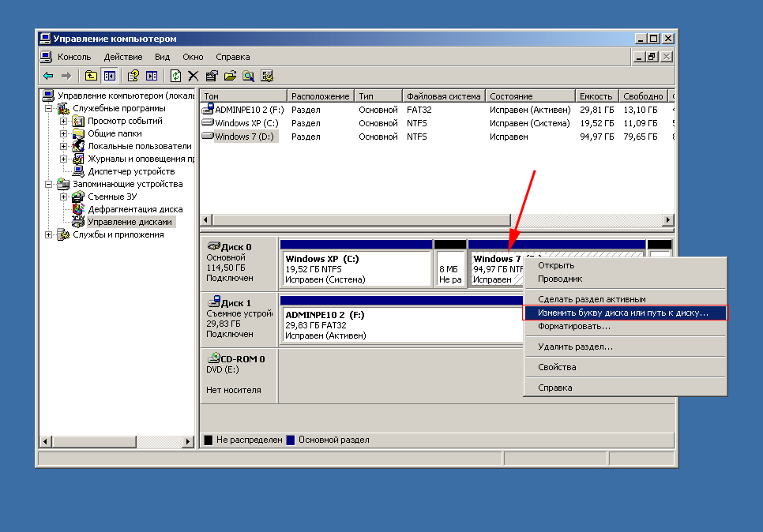This screenshot has width=763, height=532.
Task: Click the magnifying glass toolbar icon
Action: click(x=248, y=76)
